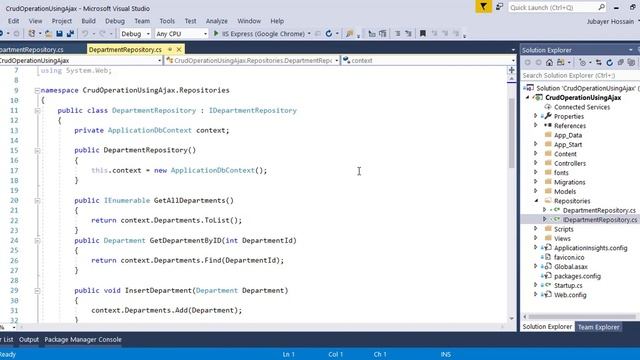Collapse GetDepartmentByID method outline at line 24
Image resolution: width=640 pixels, height=360 pixels.
click(x=37, y=240)
